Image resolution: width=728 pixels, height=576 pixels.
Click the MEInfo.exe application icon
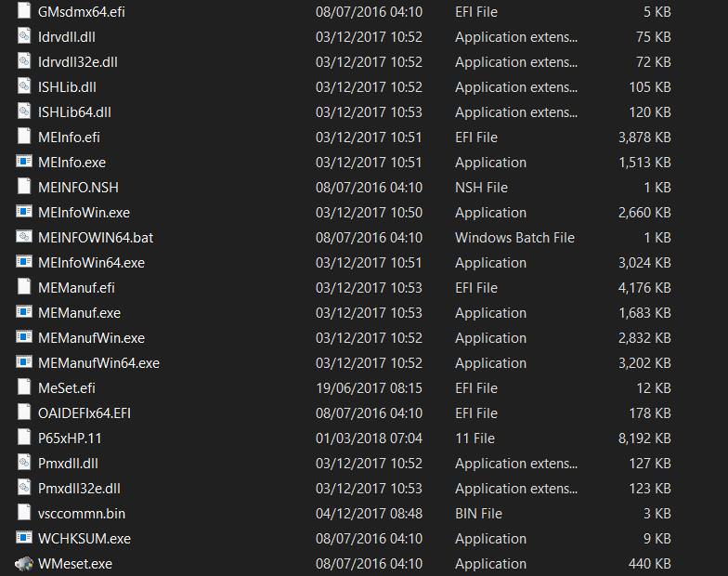tap(24, 163)
